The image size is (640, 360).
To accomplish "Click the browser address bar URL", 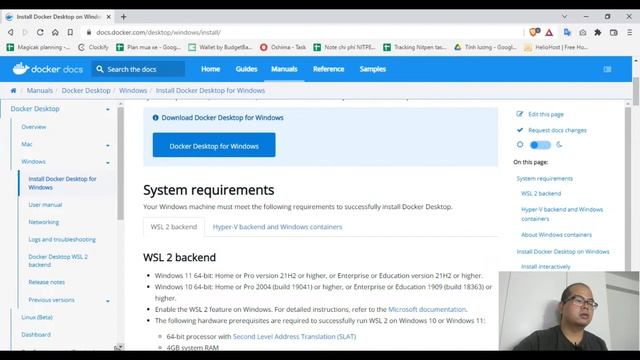I will click(158, 32).
